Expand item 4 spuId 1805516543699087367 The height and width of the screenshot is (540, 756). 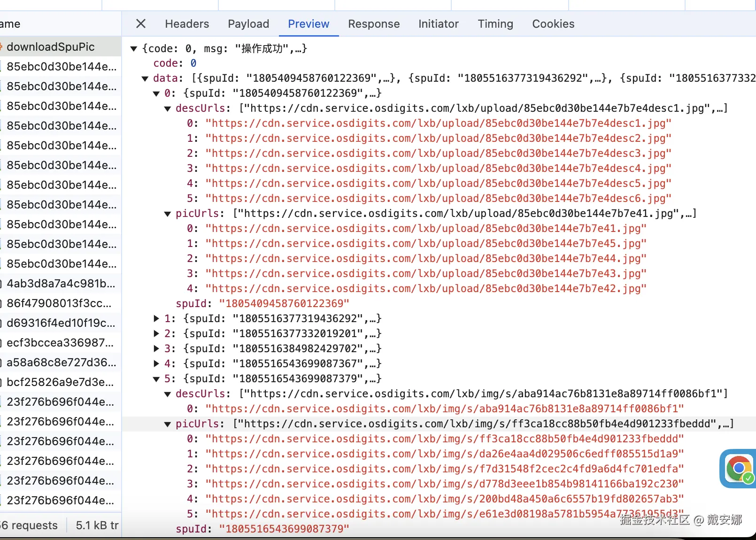(x=156, y=363)
